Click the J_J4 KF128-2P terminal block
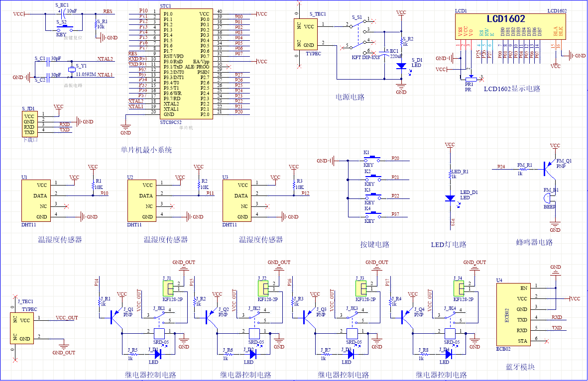The height and width of the screenshot is (381, 588). pos(459,288)
